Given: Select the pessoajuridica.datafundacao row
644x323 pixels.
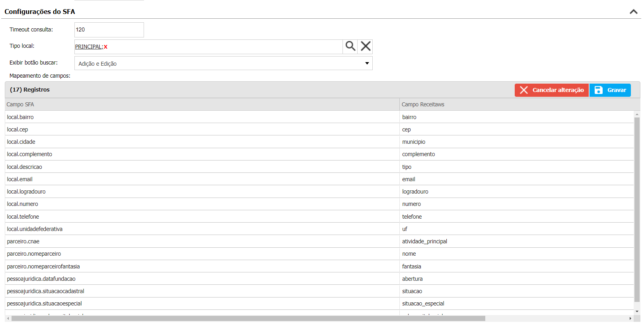Looking at the screenshot, I should (41, 279).
